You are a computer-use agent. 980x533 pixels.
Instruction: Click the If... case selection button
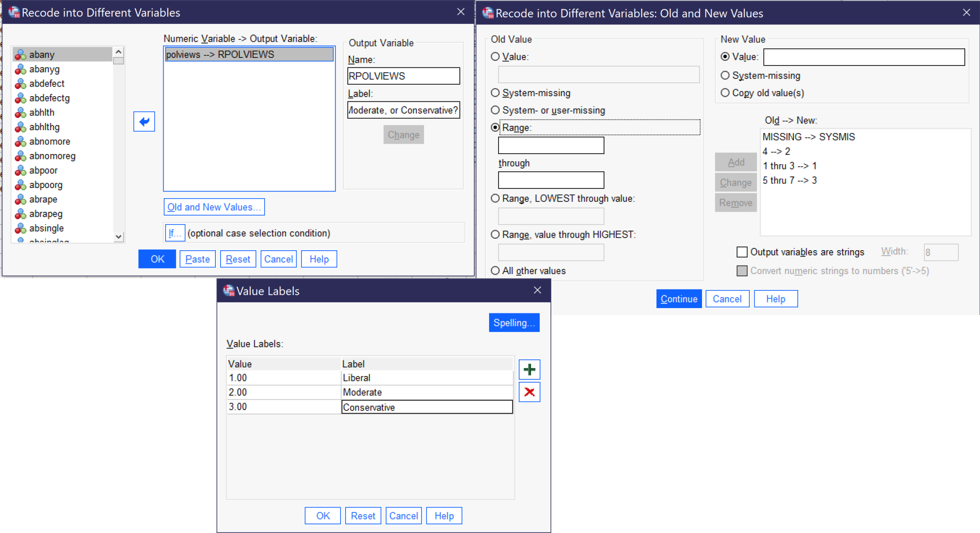(175, 233)
